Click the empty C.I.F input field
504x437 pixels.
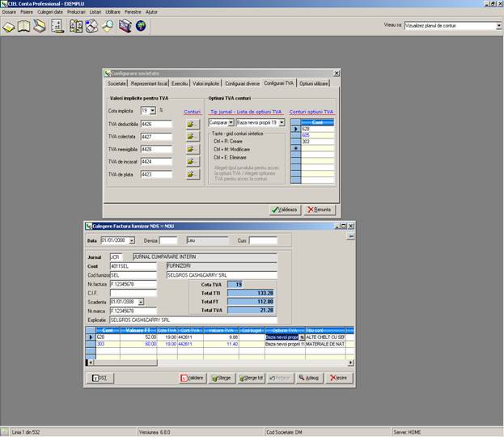click(133, 293)
